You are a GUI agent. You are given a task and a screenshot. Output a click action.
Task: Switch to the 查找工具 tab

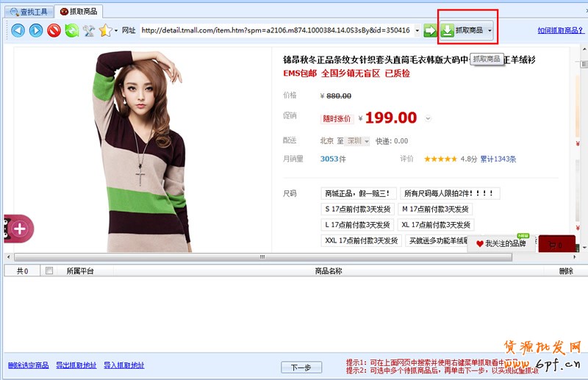click(x=29, y=12)
